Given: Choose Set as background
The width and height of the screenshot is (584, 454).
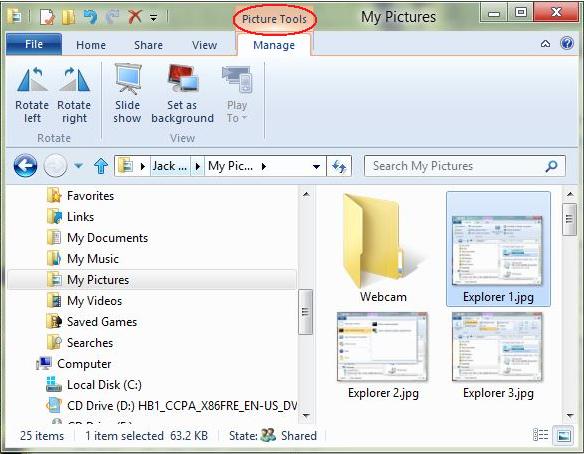Looking at the screenshot, I should 182,94.
